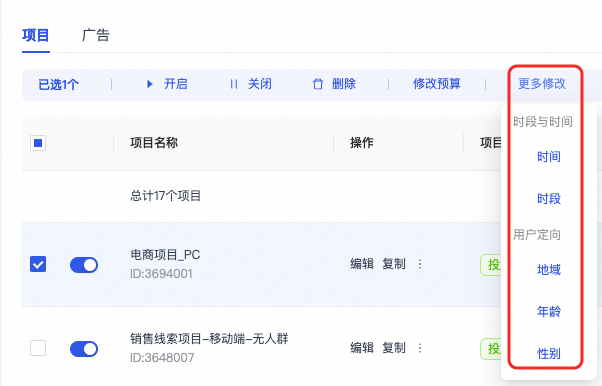Screen dimensions: 602x386
Task: Open the three-dot menu for 销售线索项目 row
Action: [x=420, y=348]
